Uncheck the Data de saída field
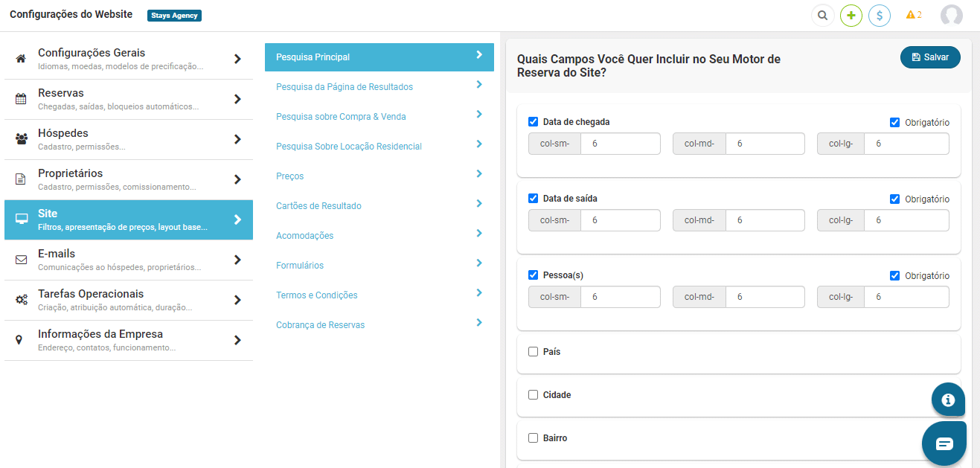The width and height of the screenshot is (980, 468). tap(533, 199)
